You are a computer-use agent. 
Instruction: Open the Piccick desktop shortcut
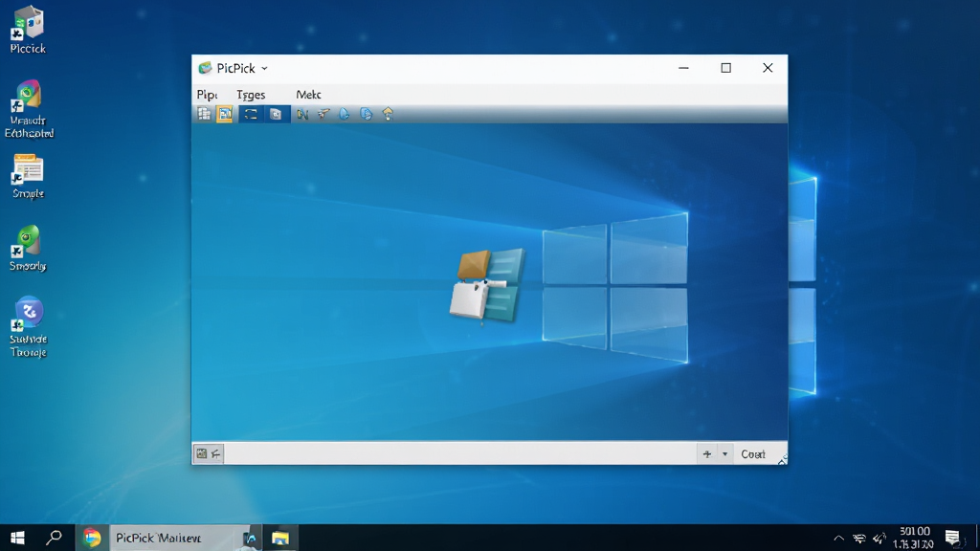tap(28, 30)
